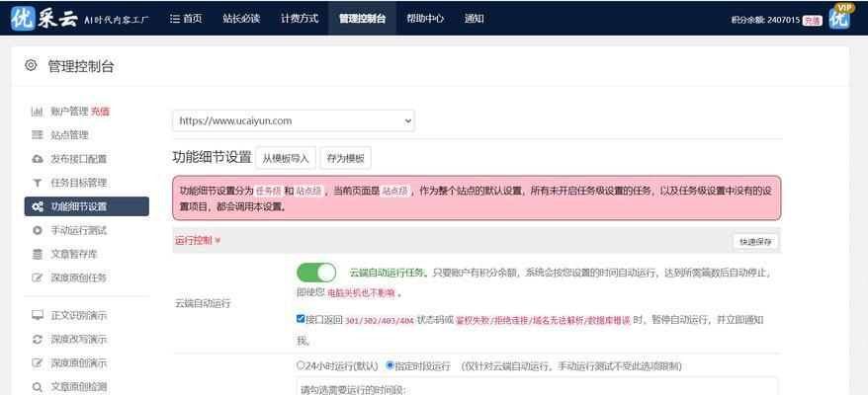Uncheck the 接口返回 status code checkbox
This screenshot has height=395, width=868.
301,319
